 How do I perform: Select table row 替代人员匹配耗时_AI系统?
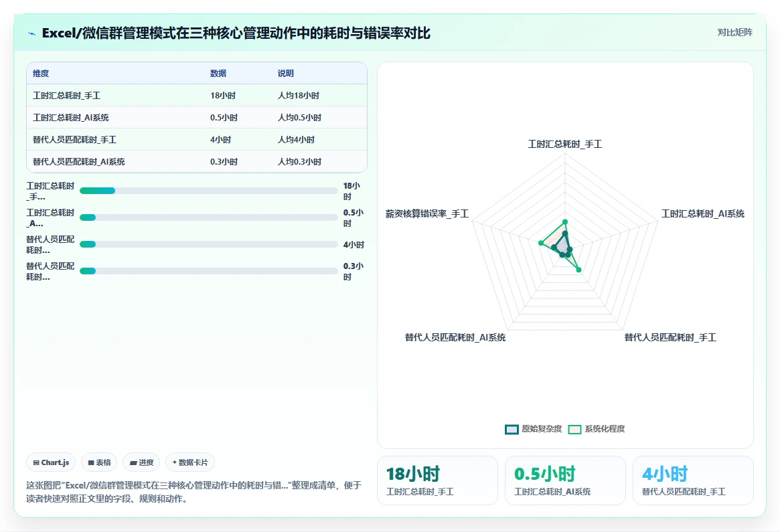[196, 161]
